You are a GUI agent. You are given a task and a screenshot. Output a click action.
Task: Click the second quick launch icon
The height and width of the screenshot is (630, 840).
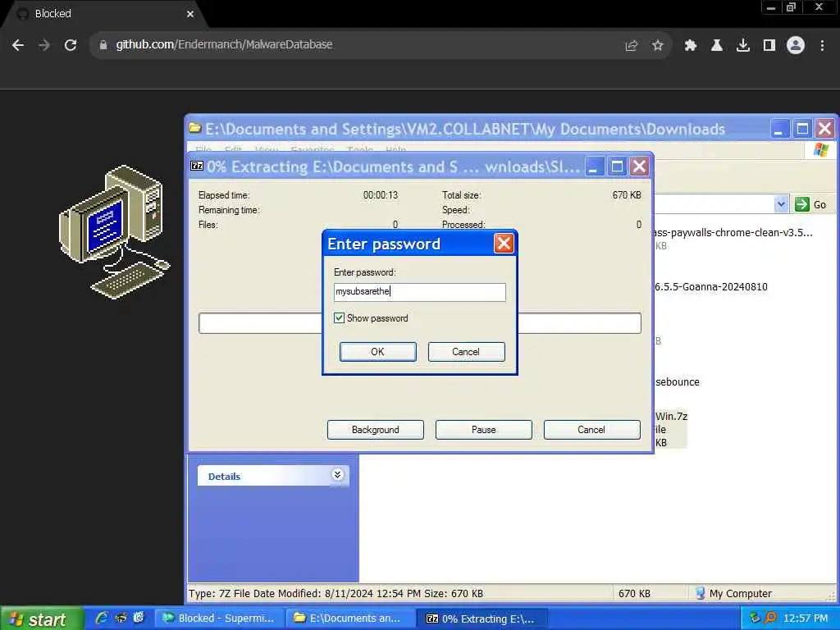click(x=121, y=619)
